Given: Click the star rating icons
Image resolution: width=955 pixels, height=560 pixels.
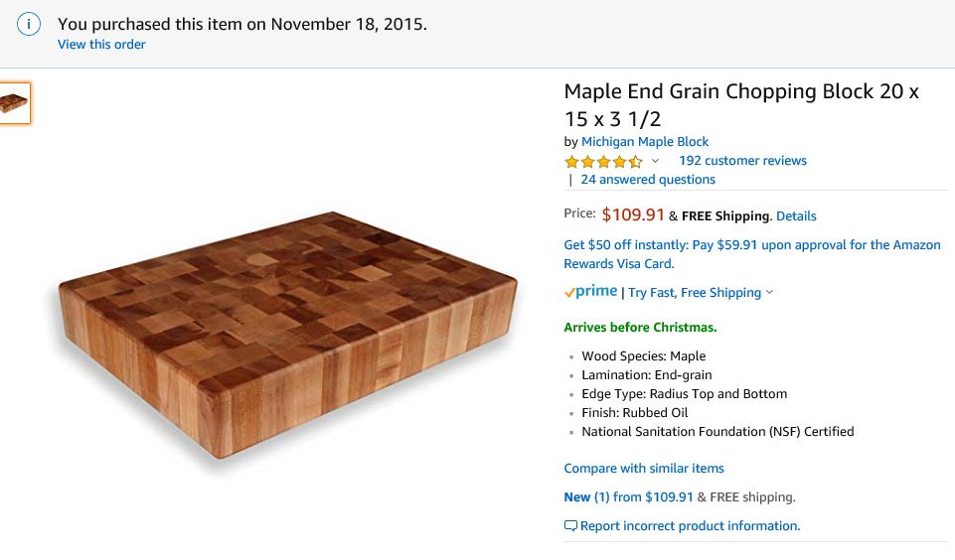Looking at the screenshot, I should (603, 161).
